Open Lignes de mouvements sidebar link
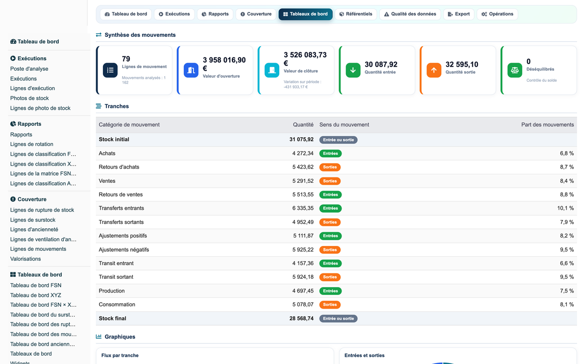The height and width of the screenshot is (364, 588). 38,249
